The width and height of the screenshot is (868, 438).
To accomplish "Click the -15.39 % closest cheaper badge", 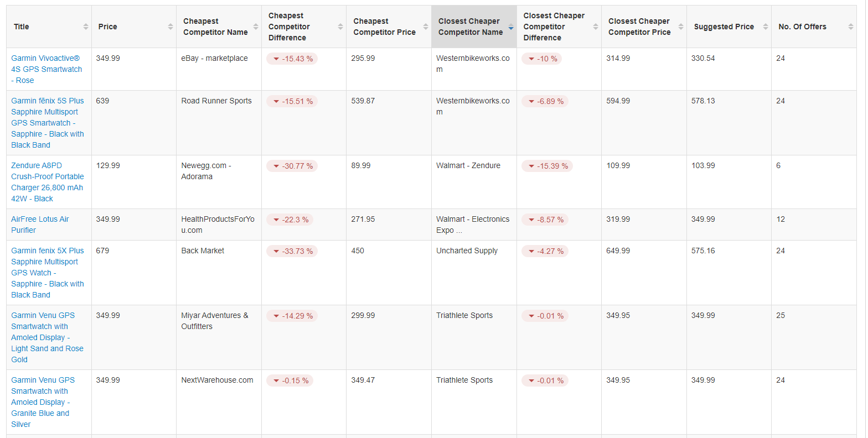I will 547,166.
